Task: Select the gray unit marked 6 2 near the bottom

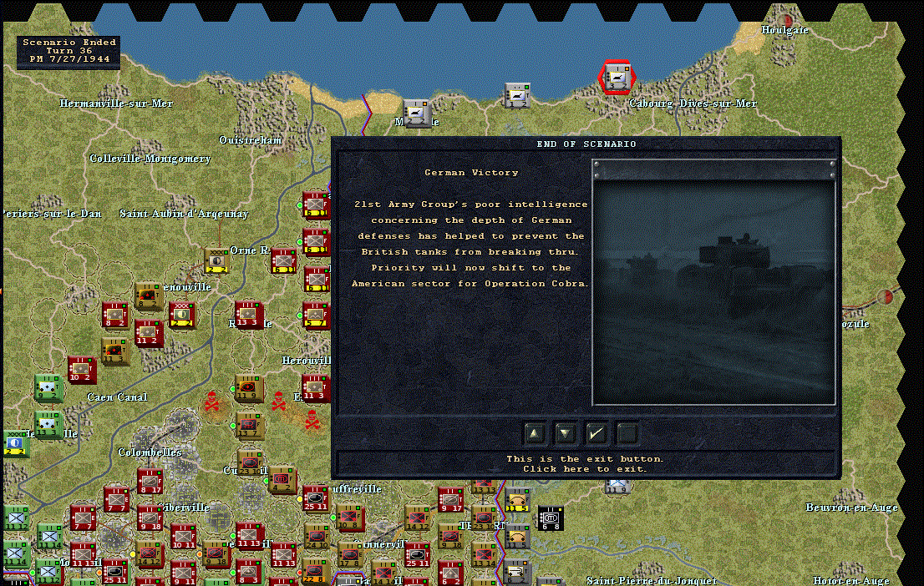Action: tap(517, 573)
